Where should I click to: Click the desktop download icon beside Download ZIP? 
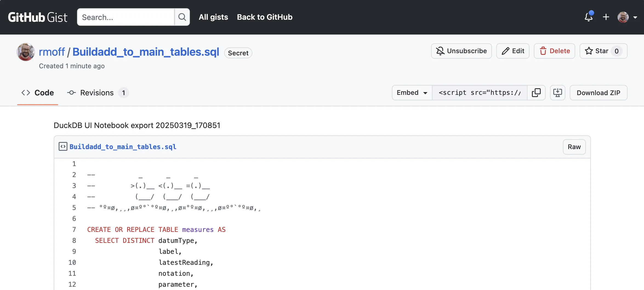coord(558,93)
